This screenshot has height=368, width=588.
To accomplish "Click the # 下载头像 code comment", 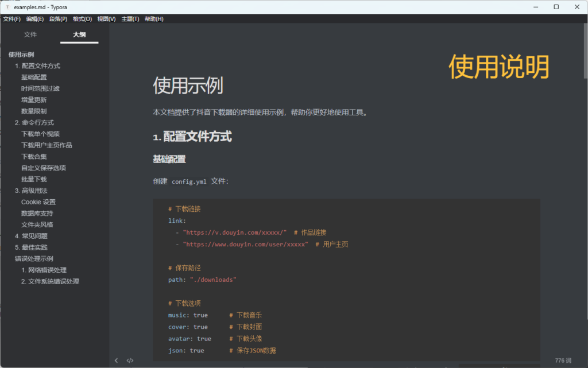I will tap(246, 339).
